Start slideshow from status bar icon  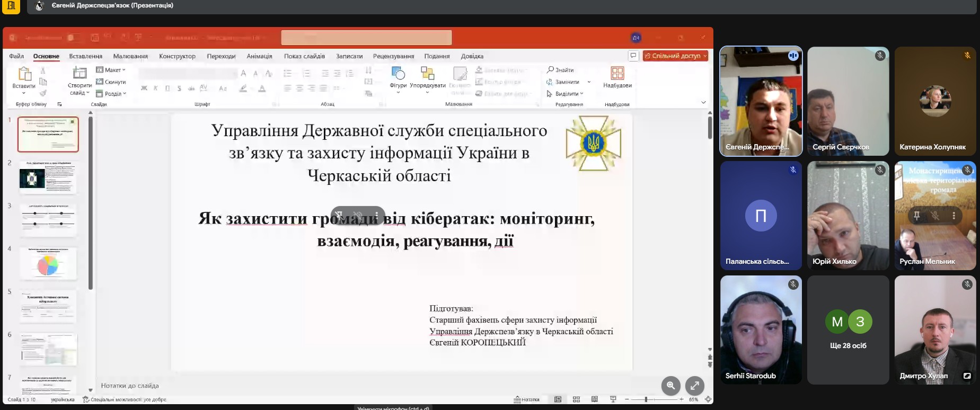[613, 399]
